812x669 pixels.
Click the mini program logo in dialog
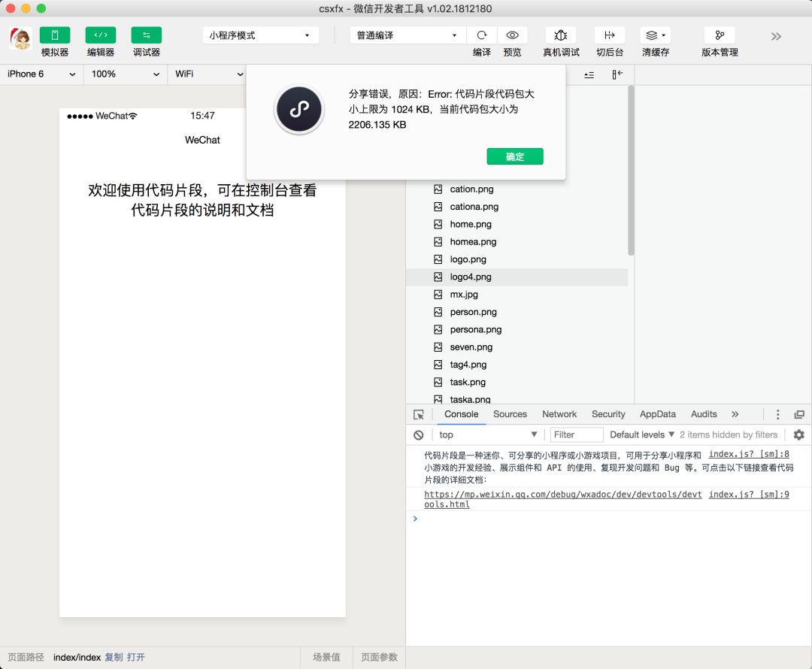click(298, 109)
